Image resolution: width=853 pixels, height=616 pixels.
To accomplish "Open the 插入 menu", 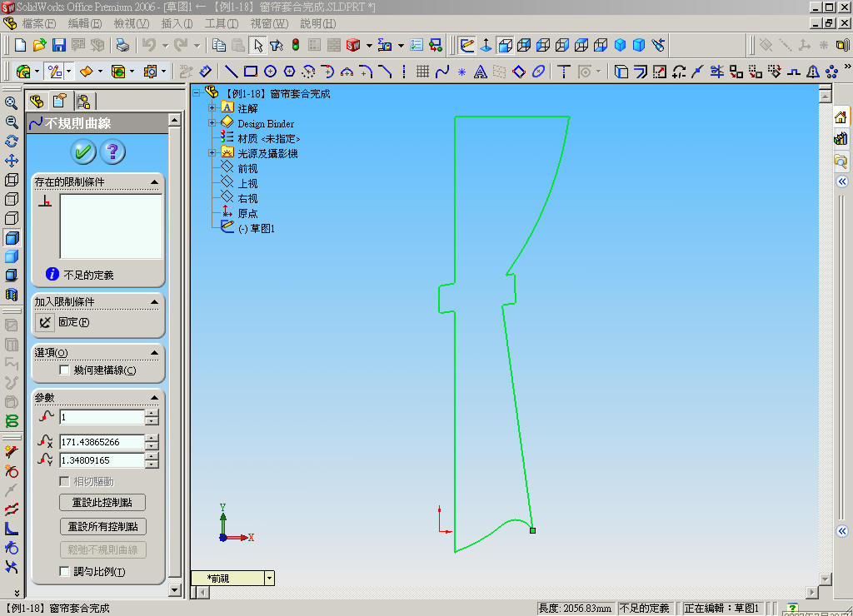I will click(177, 23).
